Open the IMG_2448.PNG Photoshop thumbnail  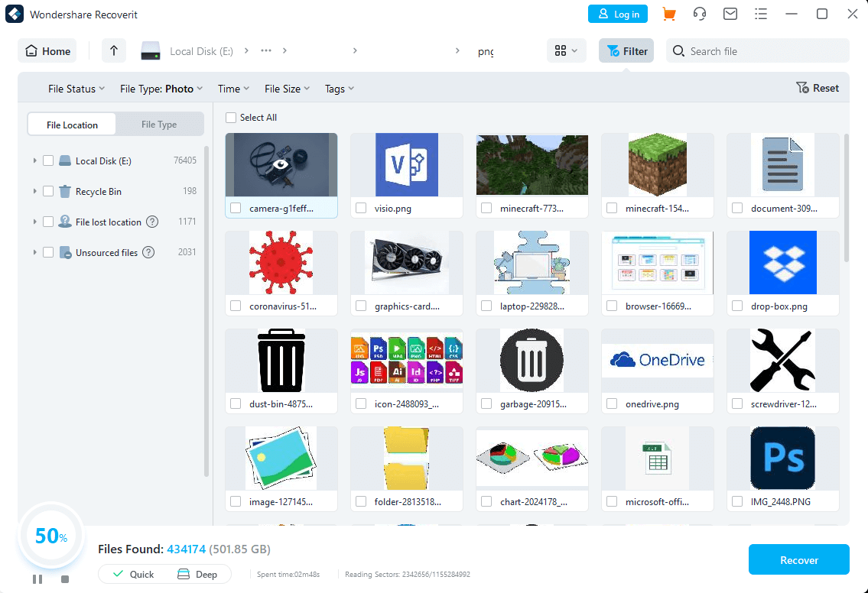coord(783,458)
